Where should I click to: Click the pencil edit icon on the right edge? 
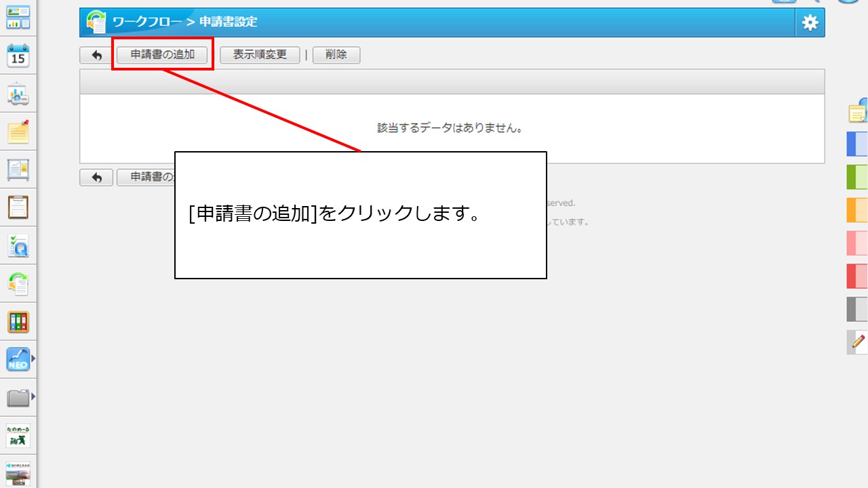tap(857, 342)
